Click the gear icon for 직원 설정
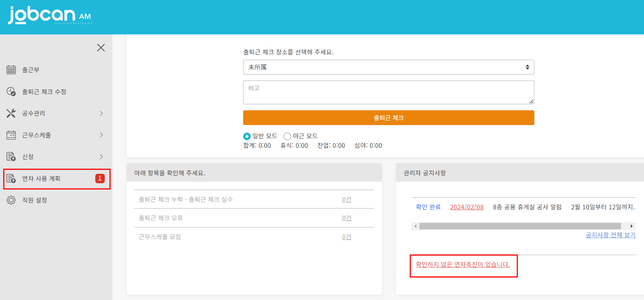This screenshot has height=300, width=644. [x=11, y=200]
